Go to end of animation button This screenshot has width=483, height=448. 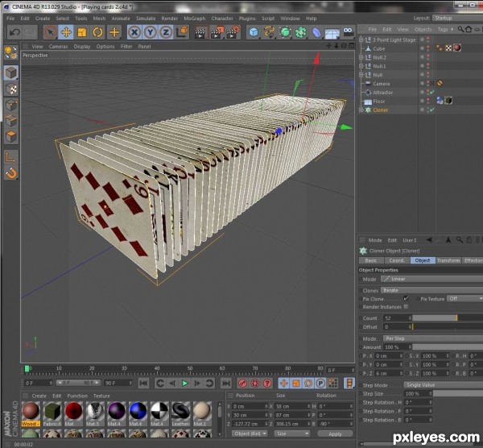coord(225,384)
